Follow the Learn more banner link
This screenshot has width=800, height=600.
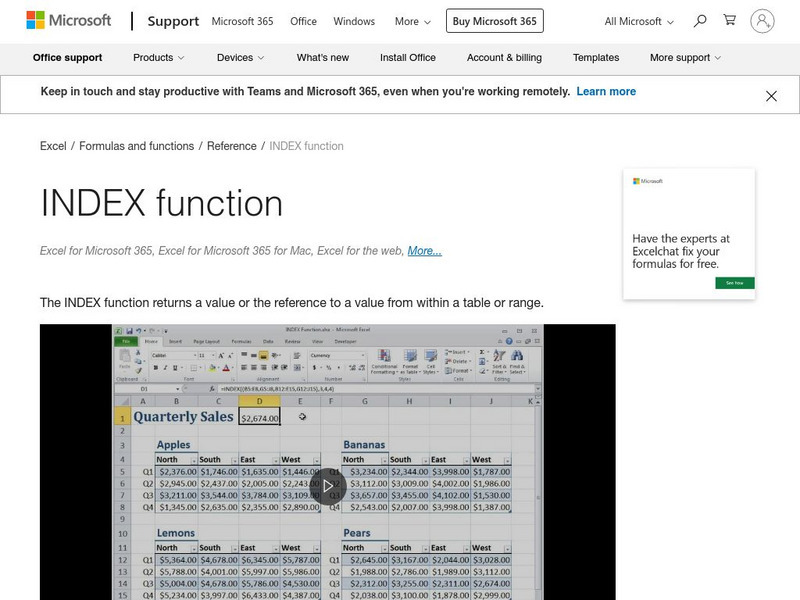606,91
